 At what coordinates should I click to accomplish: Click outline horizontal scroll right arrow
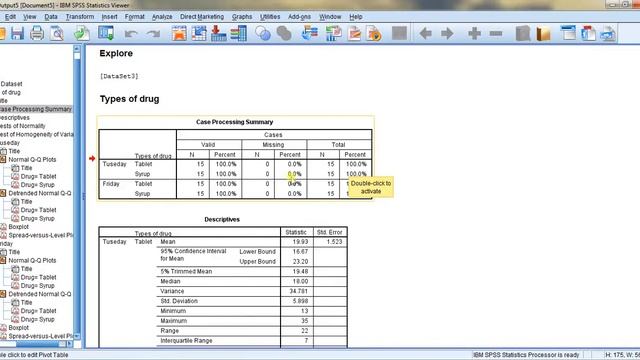point(69,344)
